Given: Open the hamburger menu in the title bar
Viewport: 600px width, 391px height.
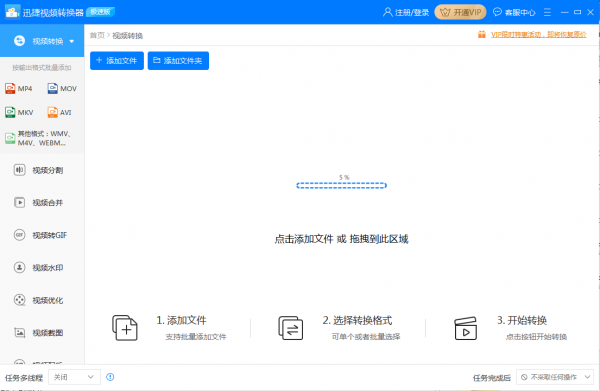Looking at the screenshot, I should 547,12.
